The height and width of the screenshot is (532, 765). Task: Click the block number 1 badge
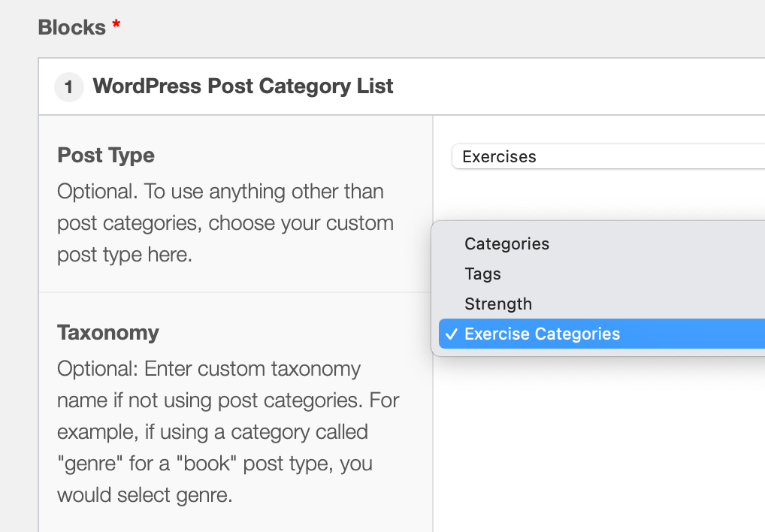tap(68, 86)
